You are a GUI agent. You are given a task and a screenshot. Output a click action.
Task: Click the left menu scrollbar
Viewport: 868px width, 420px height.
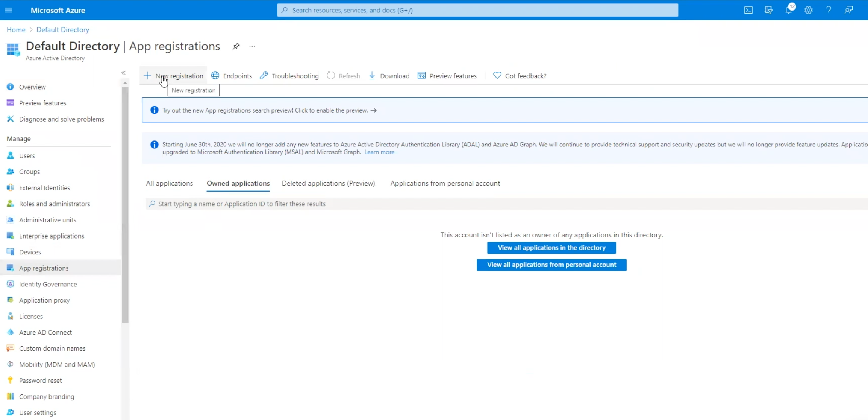[125, 203]
